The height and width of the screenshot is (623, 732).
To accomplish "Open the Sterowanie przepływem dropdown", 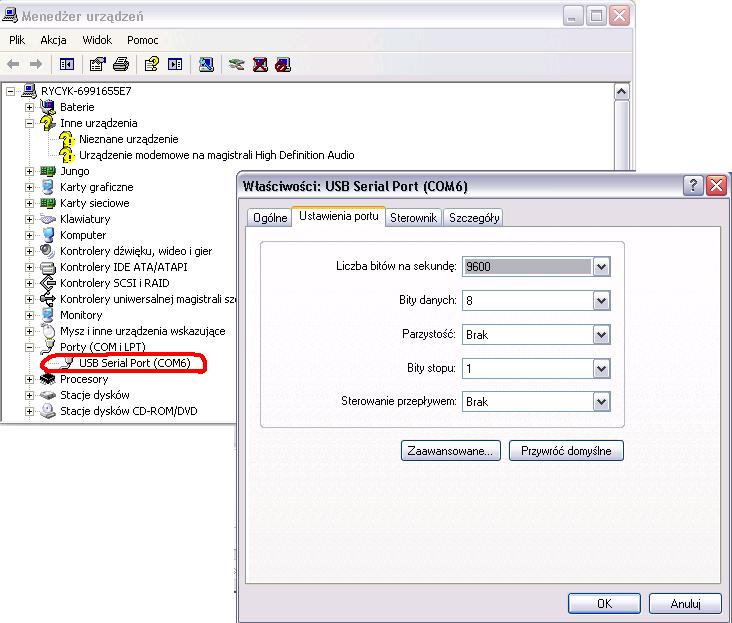I will [x=601, y=402].
